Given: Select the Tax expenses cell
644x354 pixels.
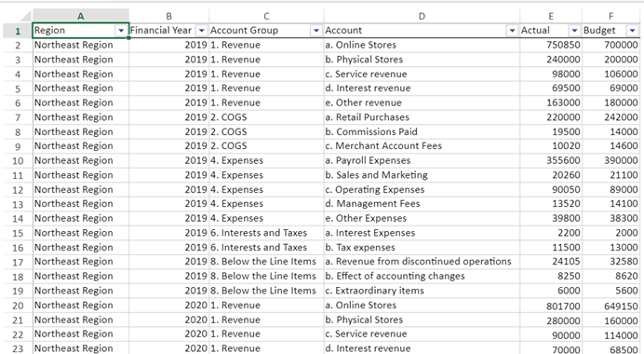Looking at the screenshot, I should [422, 247].
